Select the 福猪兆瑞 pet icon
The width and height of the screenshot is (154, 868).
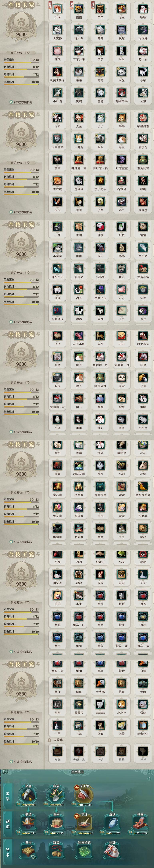pos(143,118)
